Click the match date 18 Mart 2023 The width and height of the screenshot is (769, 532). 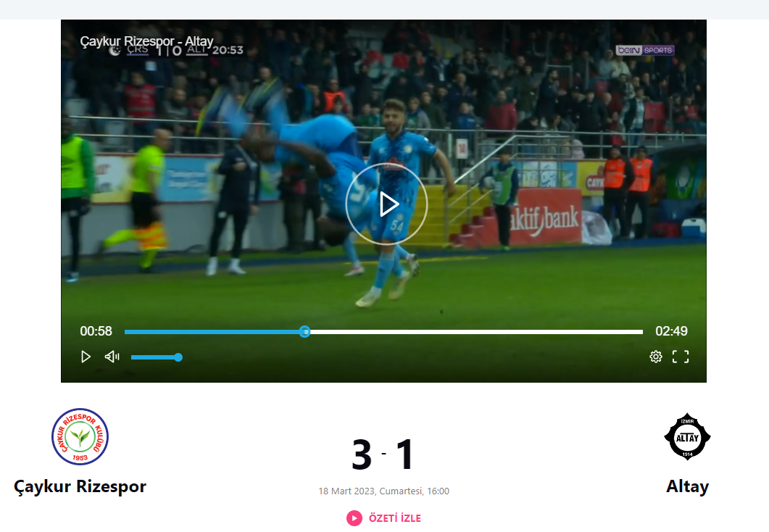(x=346, y=491)
